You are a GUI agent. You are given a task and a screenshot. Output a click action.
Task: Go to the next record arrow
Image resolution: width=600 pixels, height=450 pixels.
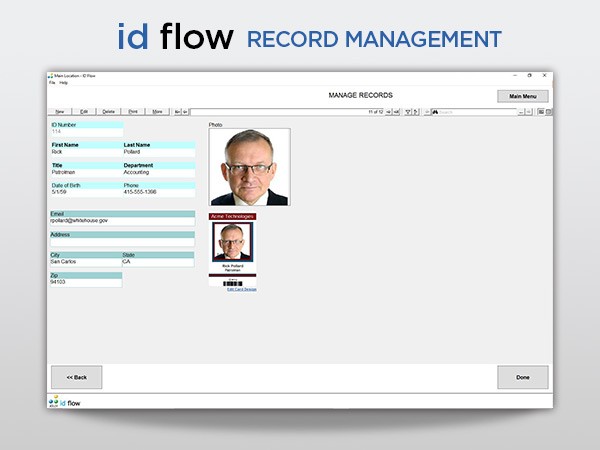(x=389, y=112)
